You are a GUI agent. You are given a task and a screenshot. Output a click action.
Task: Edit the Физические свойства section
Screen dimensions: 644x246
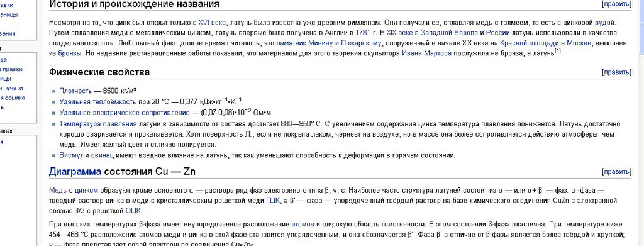[616, 72]
